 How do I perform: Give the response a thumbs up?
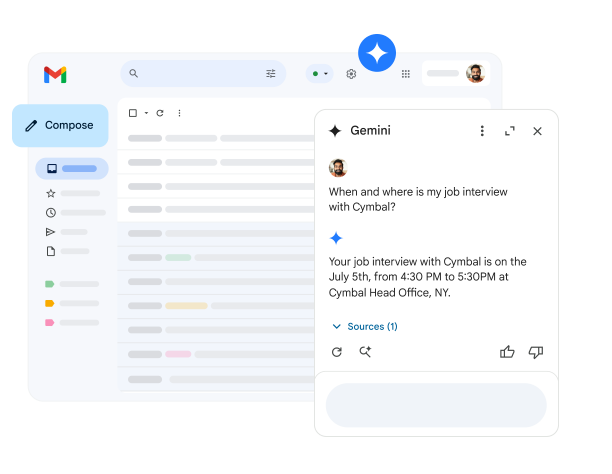tap(507, 352)
